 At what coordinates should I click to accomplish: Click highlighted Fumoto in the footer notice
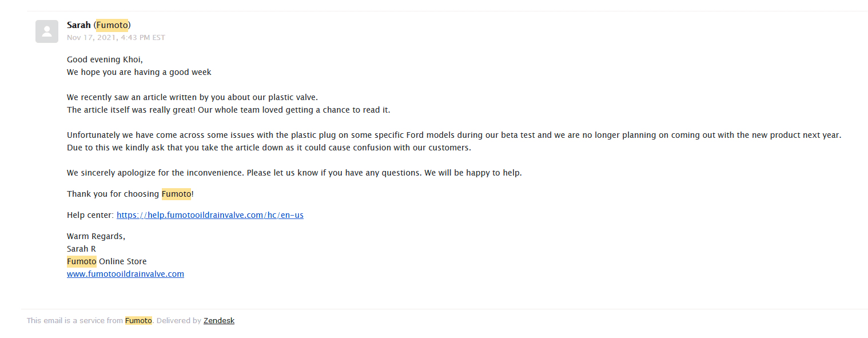pos(139,321)
